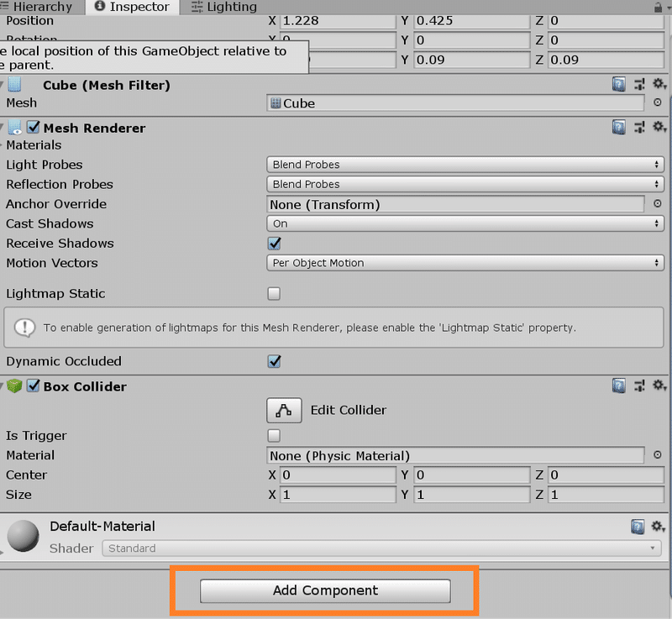This screenshot has width=672, height=619.
Task: Click the Rotation Y field
Action: click(x=471, y=40)
